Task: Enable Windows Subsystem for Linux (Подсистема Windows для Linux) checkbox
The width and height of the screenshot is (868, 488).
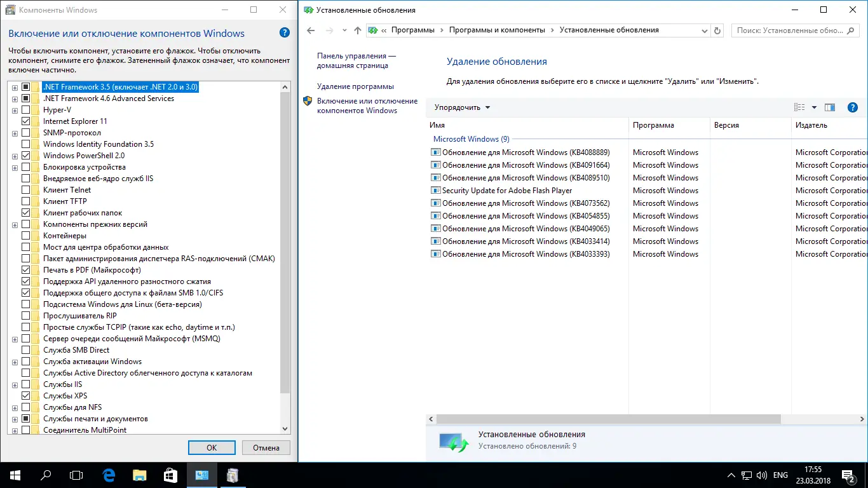Action: tap(26, 304)
